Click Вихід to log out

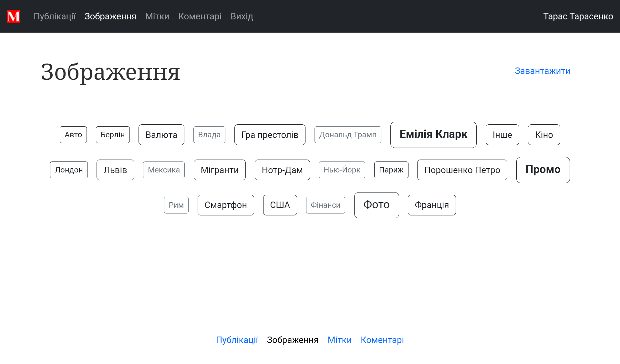pyautogui.click(x=242, y=16)
